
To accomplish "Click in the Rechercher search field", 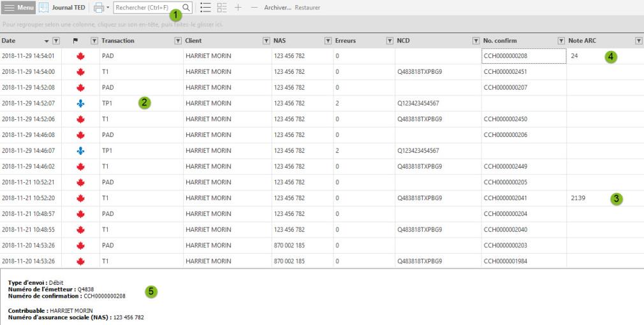I will [x=147, y=8].
